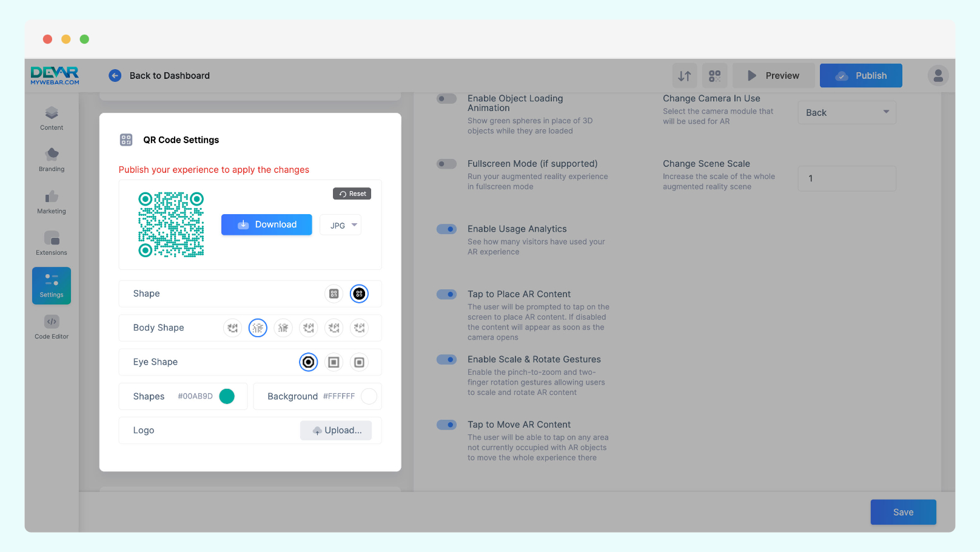Viewport: 980px width, 552px height.
Task: Expand the Change Camera In Use dropdown
Action: [847, 113]
